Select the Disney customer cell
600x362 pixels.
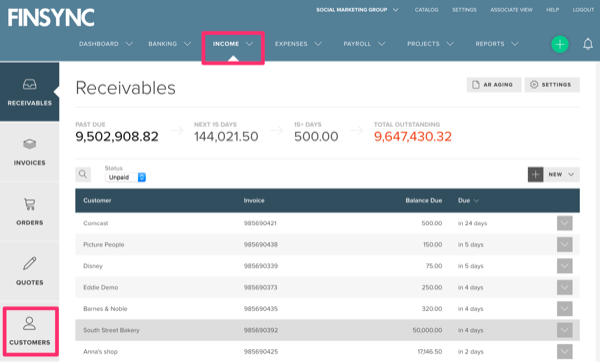[93, 266]
